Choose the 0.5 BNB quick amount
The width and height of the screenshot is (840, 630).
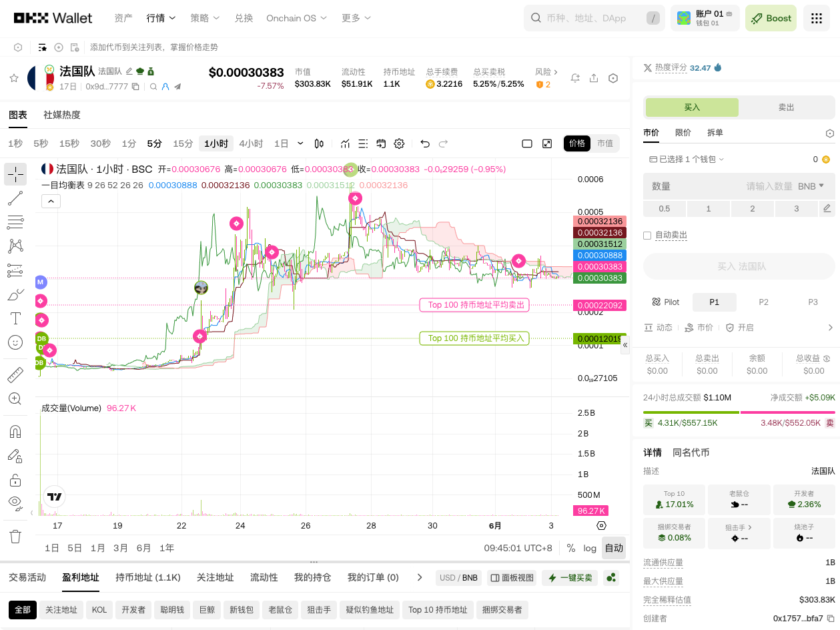point(665,208)
